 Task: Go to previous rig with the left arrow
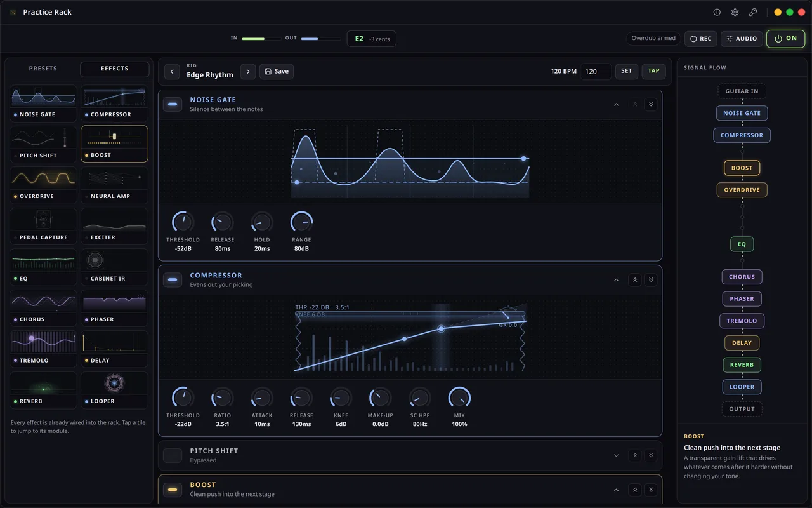click(x=172, y=72)
